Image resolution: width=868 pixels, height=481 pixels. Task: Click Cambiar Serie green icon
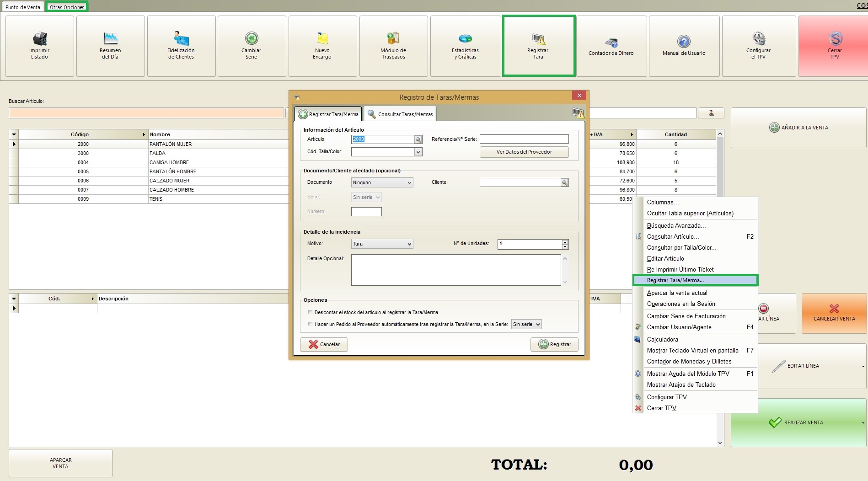[x=252, y=39]
